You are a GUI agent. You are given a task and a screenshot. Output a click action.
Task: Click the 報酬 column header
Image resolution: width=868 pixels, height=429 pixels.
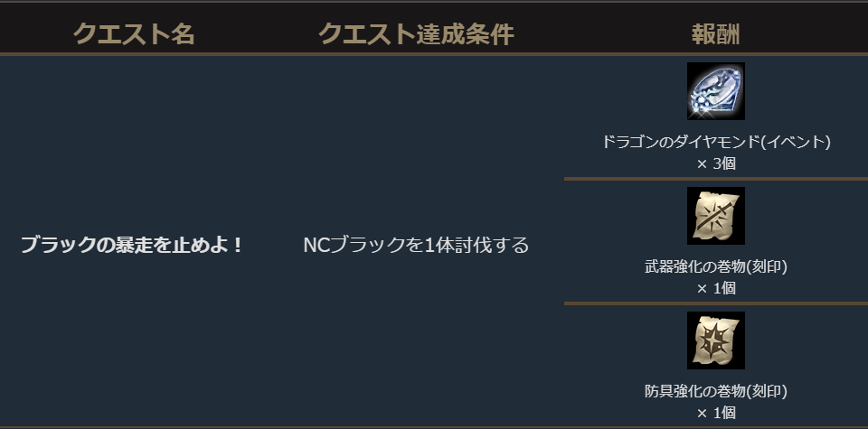pyautogui.click(x=715, y=34)
